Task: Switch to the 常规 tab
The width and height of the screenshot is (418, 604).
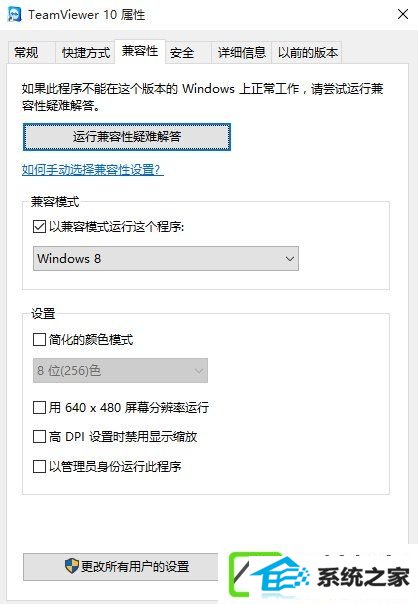Action: [26, 52]
